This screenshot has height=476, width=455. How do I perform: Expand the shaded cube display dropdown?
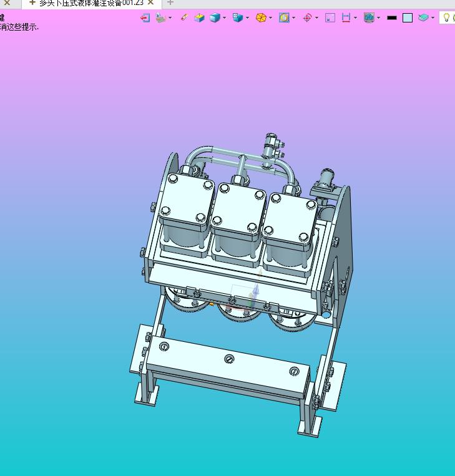[225, 18]
